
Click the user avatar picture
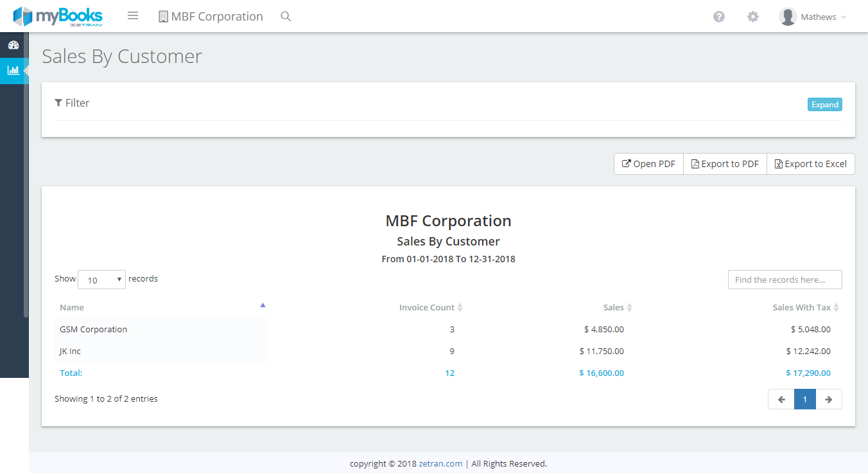coord(788,17)
